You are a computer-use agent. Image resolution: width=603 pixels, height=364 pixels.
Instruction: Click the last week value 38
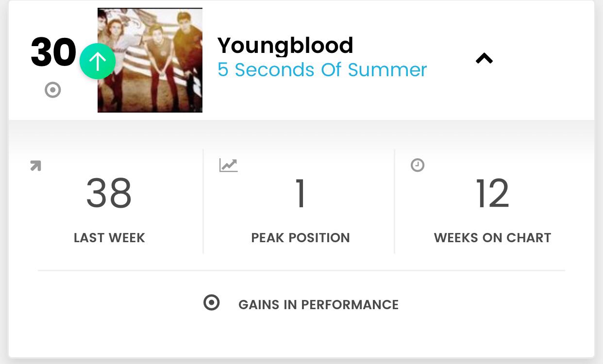tap(109, 194)
